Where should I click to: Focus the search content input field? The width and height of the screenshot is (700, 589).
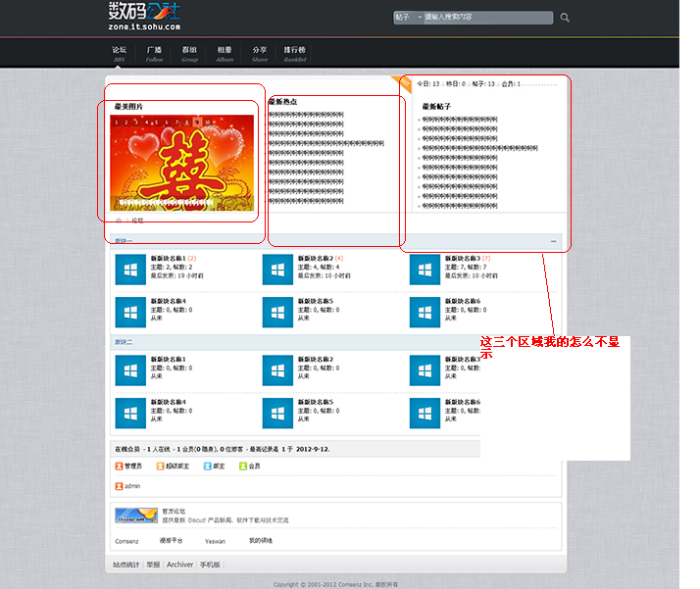tap(488, 18)
